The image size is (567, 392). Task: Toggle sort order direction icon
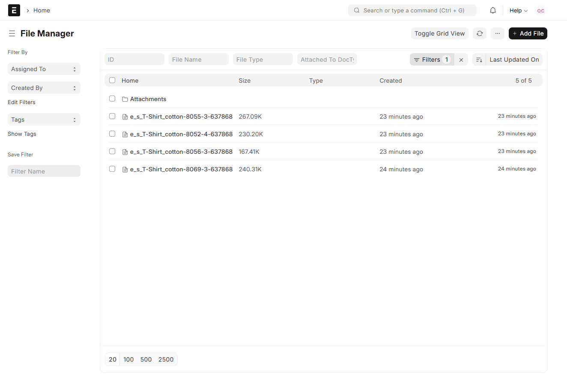(x=479, y=60)
